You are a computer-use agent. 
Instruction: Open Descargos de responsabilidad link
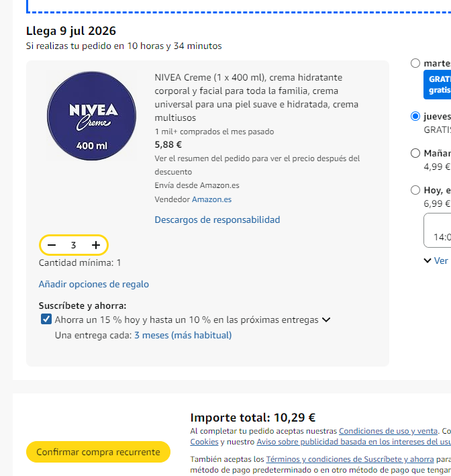(217, 220)
